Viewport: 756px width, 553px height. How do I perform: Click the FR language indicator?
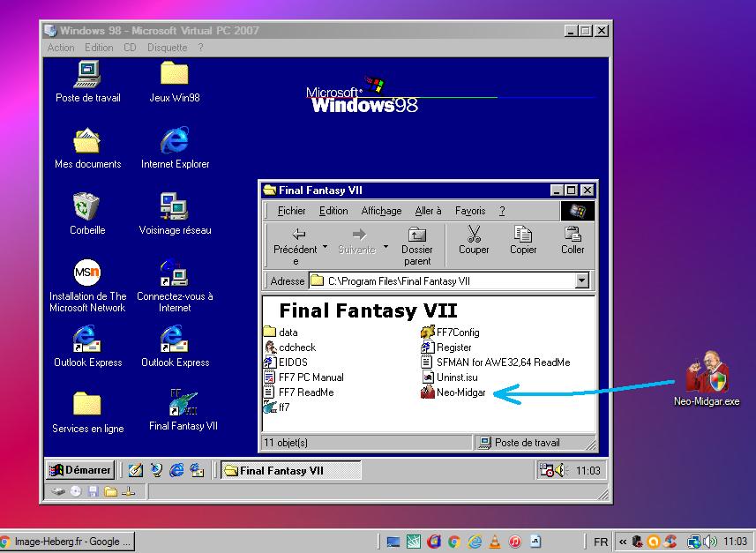(x=601, y=542)
